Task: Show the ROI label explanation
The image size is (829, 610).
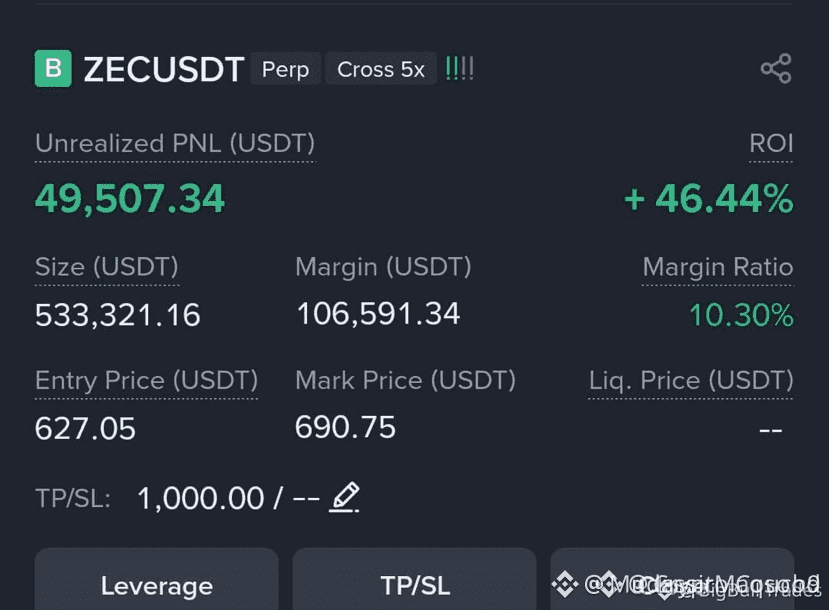Action: tap(771, 144)
